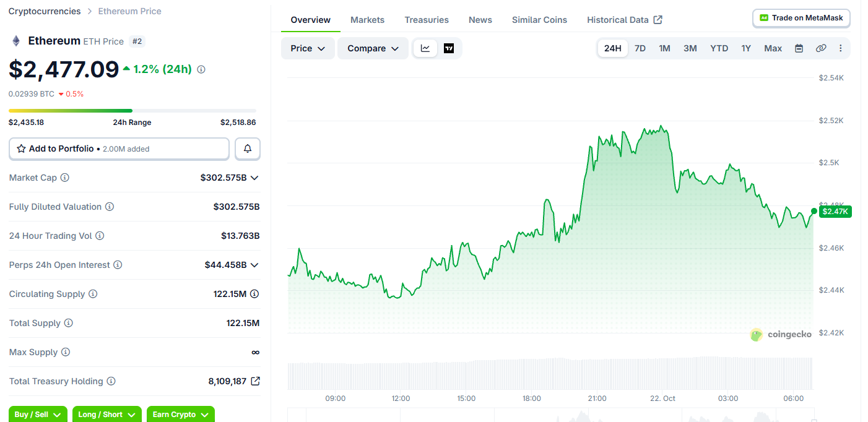Click the Ethereum Price breadcrumb
Screen dimensions: 868x422
(x=129, y=11)
